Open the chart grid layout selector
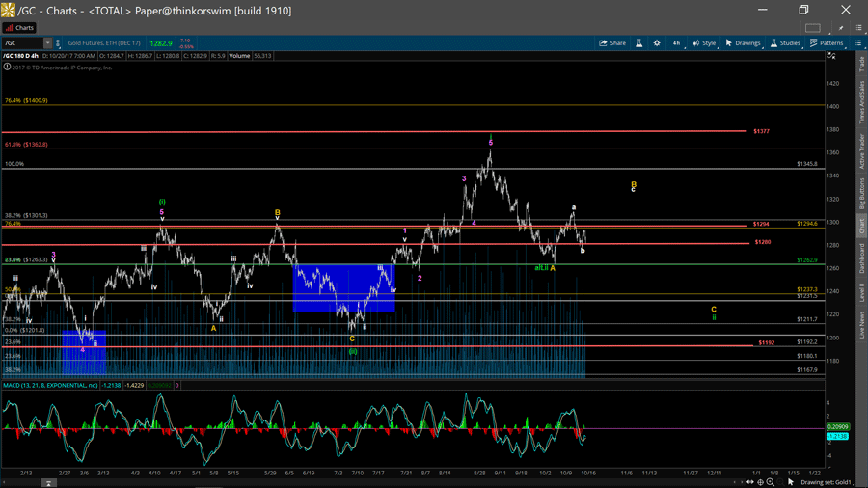868x488 pixels. point(813,28)
